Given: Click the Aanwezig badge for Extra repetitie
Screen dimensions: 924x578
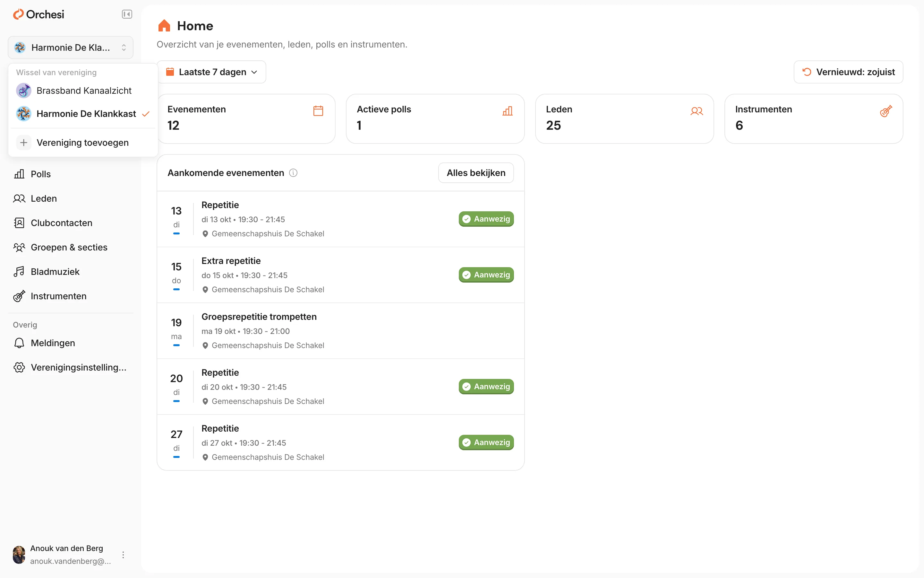Looking at the screenshot, I should coord(486,275).
